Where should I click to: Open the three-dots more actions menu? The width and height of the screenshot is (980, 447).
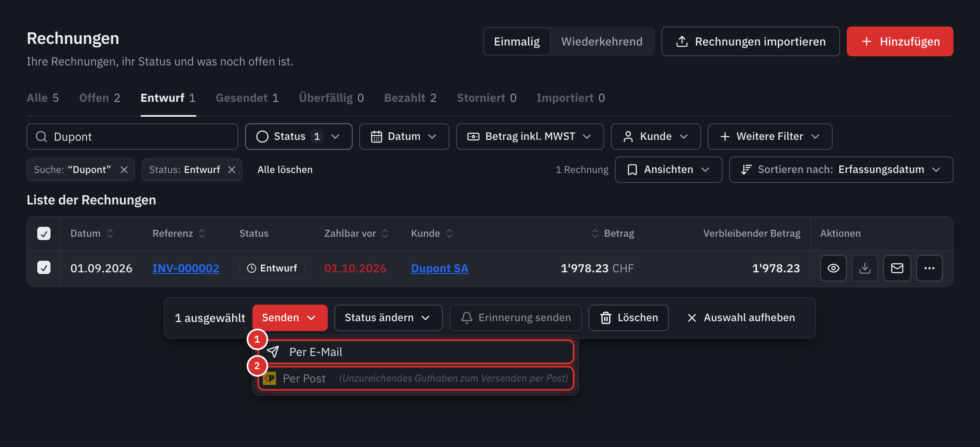(x=929, y=268)
